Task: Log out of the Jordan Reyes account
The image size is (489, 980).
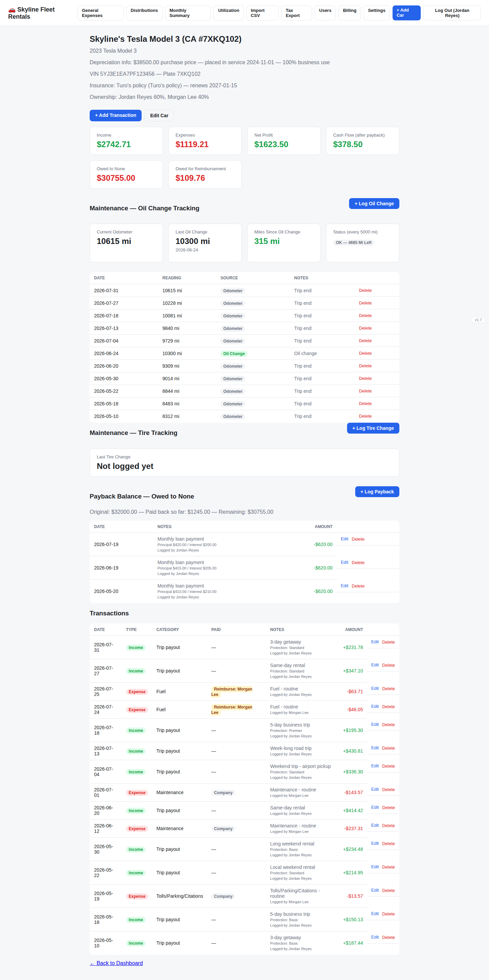Action: pos(452,13)
